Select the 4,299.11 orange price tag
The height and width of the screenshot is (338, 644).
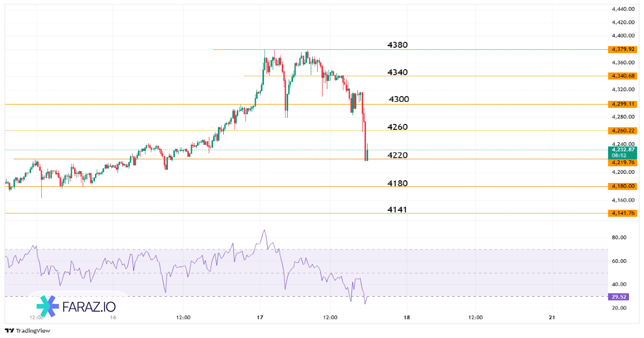(x=623, y=104)
